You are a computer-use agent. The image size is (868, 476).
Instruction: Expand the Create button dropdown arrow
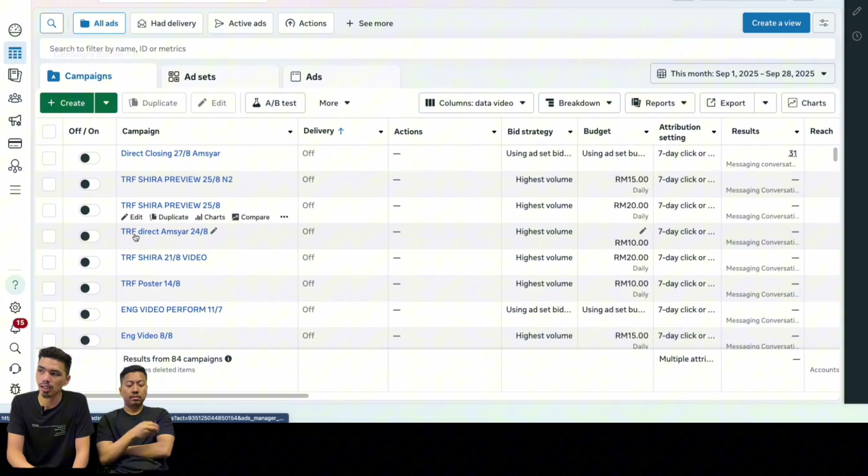coord(106,103)
